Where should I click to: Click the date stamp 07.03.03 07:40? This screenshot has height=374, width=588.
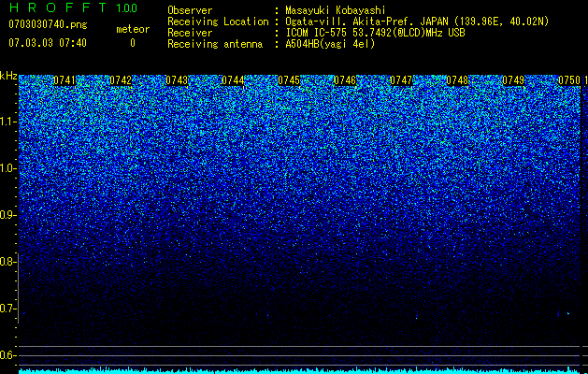(48, 43)
